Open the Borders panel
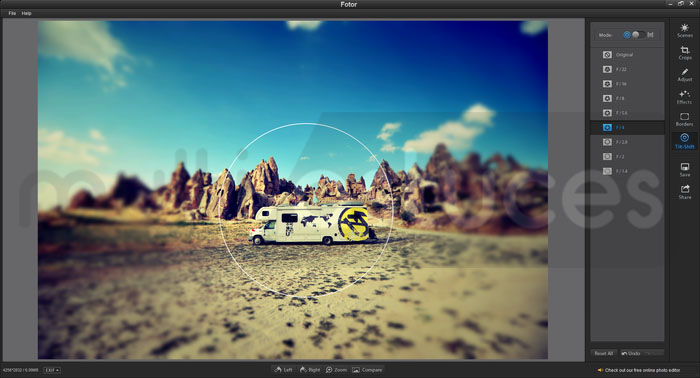This screenshot has width=700, height=378. pos(684,120)
